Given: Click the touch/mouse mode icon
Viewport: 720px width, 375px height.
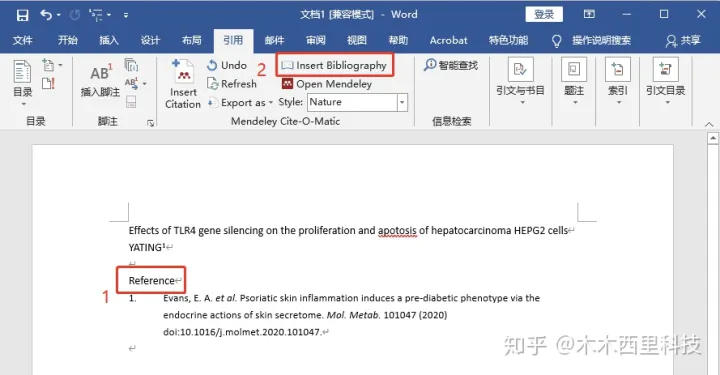Looking at the screenshot, I should tap(96, 15).
